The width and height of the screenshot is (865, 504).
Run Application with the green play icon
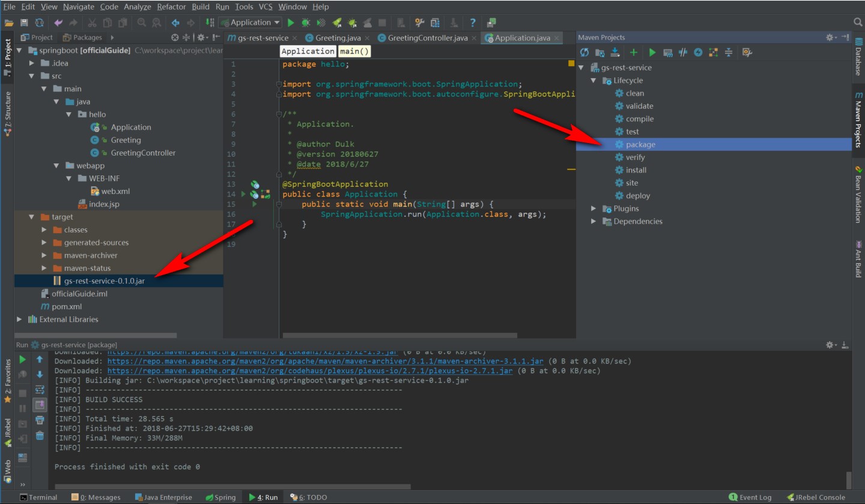tap(291, 23)
